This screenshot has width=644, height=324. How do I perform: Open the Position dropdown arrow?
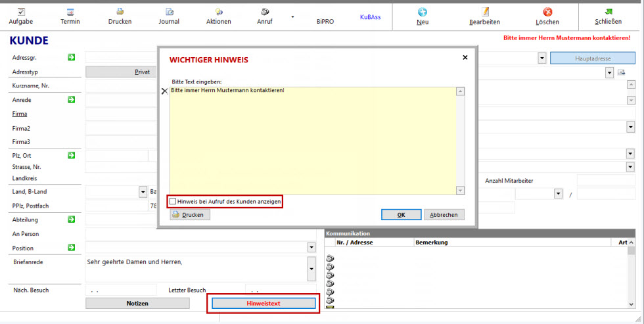pos(311,248)
